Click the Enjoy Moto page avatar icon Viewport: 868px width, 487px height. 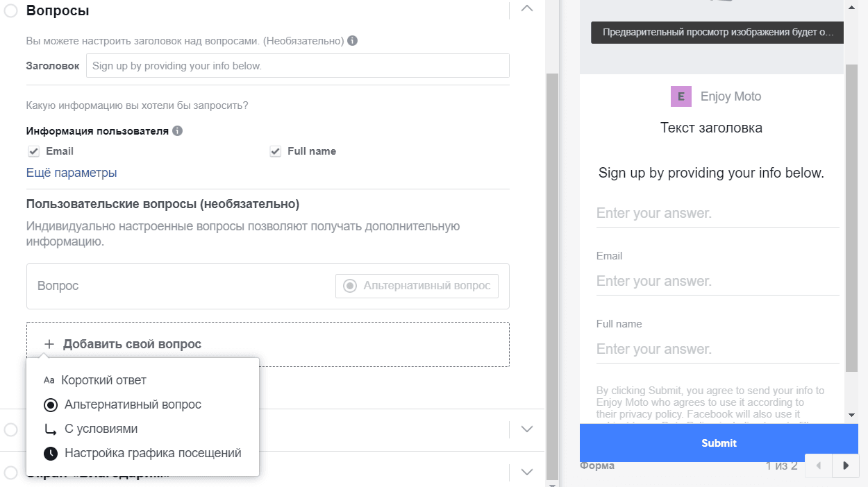tap(681, 96)
